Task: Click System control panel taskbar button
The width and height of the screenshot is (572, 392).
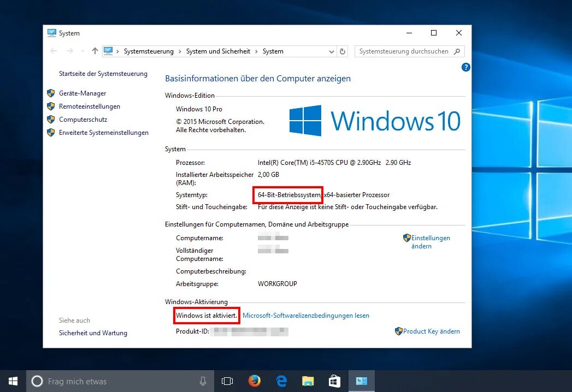Action: pyautogui.click(x=362, y=382)
